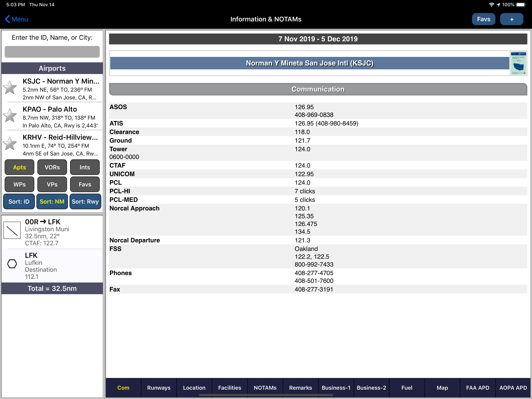
Task: Open the Remarks tab
Action: tap(301, 388)
